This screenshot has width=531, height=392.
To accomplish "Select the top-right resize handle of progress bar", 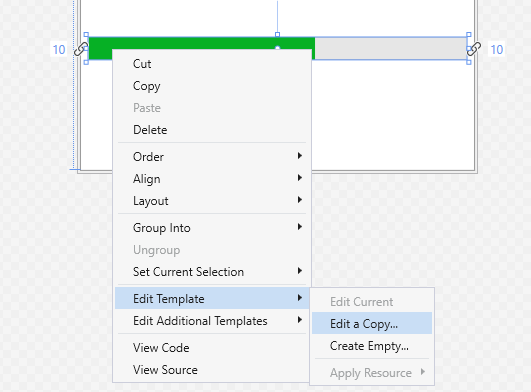I will tap(469, 35).
